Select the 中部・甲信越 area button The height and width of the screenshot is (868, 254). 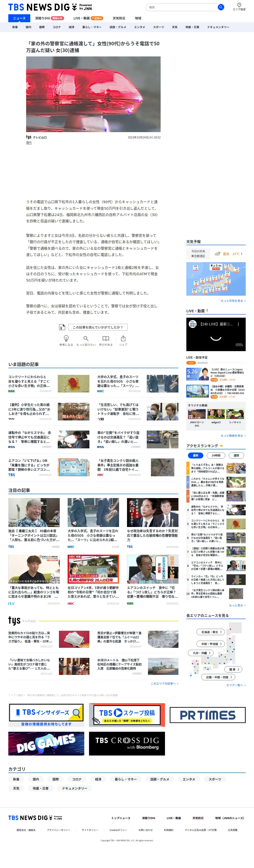point(211,644)
